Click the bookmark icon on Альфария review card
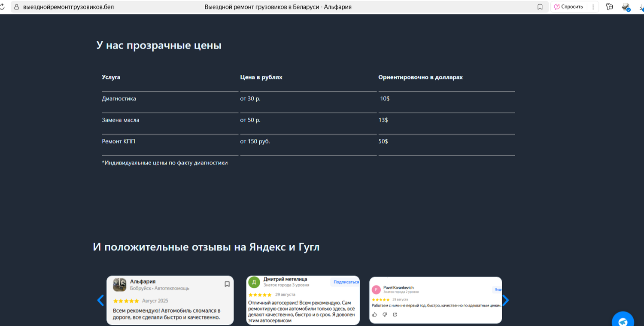644x326 pixels. coord(227,284)
